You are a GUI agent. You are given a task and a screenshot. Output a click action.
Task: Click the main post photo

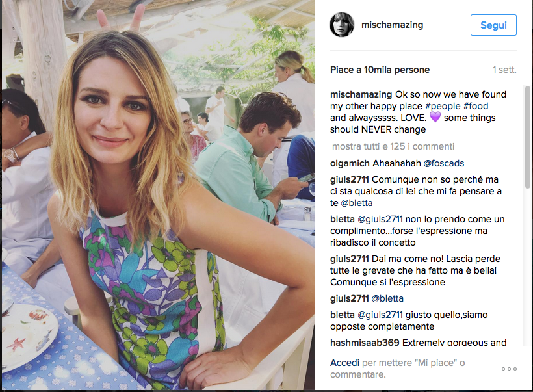157,195
